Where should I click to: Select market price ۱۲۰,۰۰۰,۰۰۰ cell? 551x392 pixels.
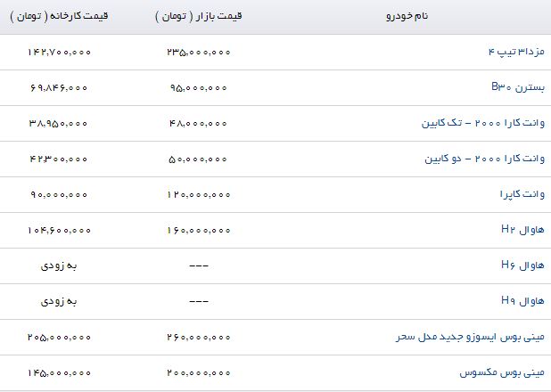pyautogui.click(x=199, y=194)
